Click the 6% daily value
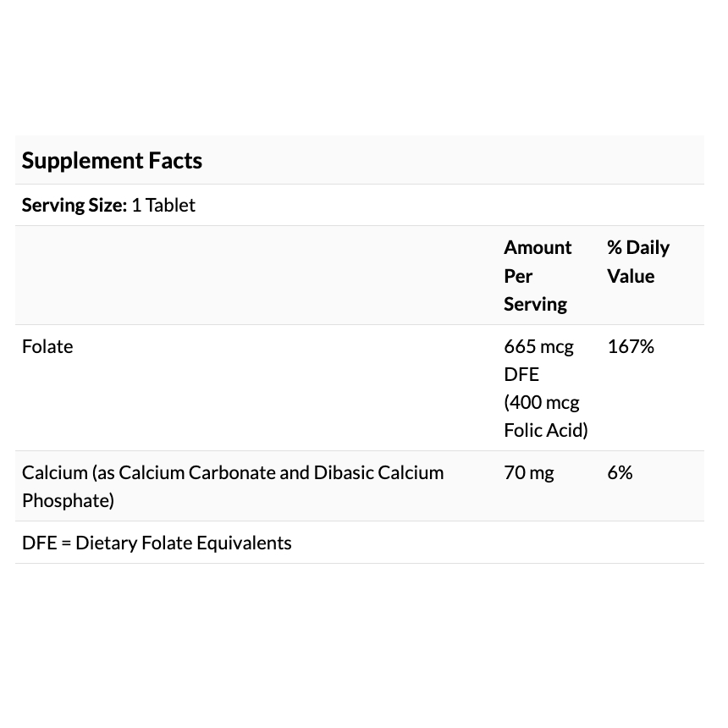The image size is (728, 728). coord(620,472)
